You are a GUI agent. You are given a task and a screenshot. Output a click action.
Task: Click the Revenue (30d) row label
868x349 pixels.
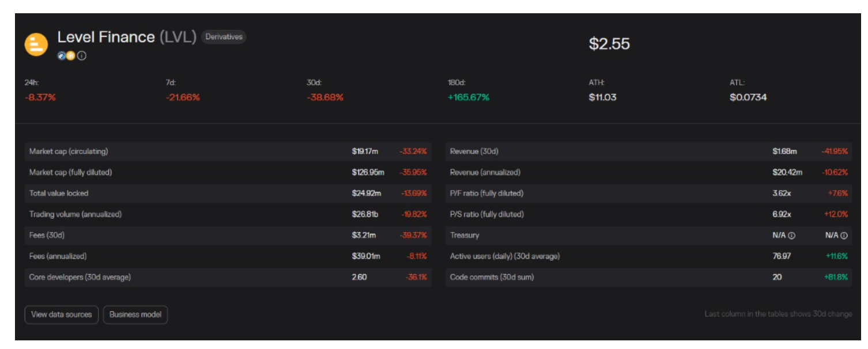pos(474,151)
